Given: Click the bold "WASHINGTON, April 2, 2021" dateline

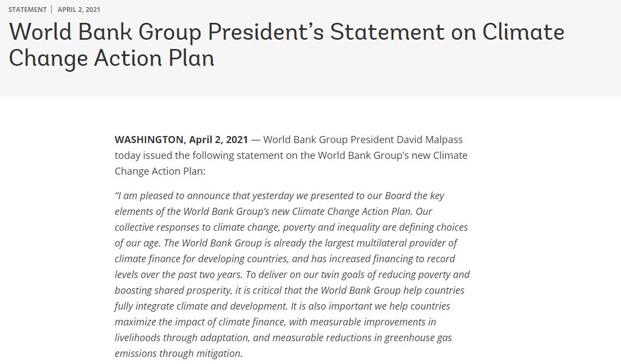Looking at the screenshot, I should tap(181, 139).
